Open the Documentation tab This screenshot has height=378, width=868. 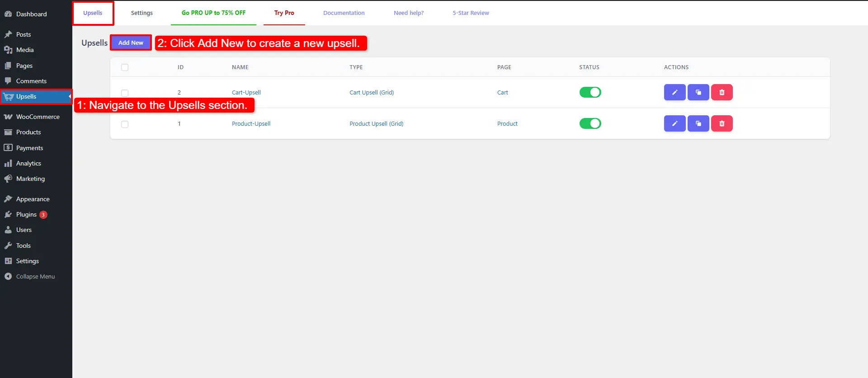[344, 13]
